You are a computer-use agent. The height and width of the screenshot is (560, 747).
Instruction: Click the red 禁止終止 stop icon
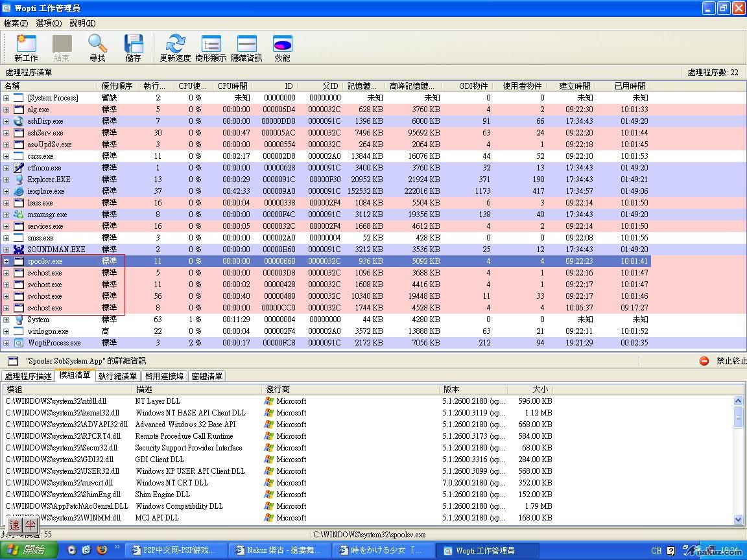704,361
